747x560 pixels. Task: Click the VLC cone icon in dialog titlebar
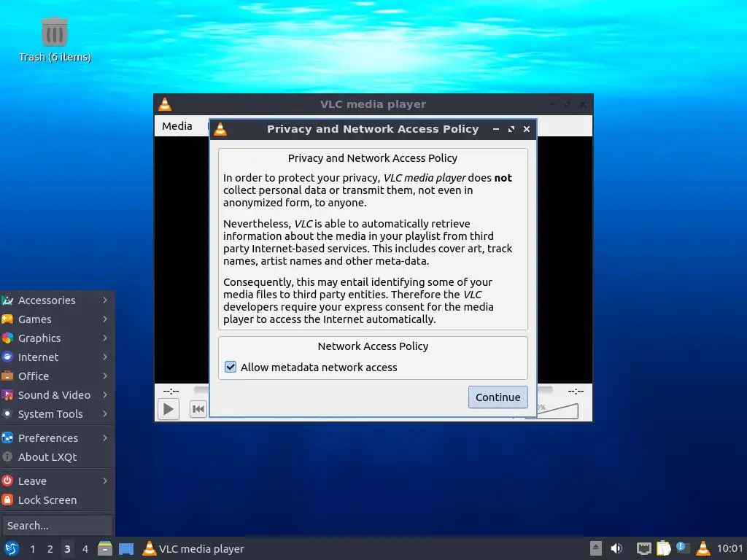[x=220, y=129]
